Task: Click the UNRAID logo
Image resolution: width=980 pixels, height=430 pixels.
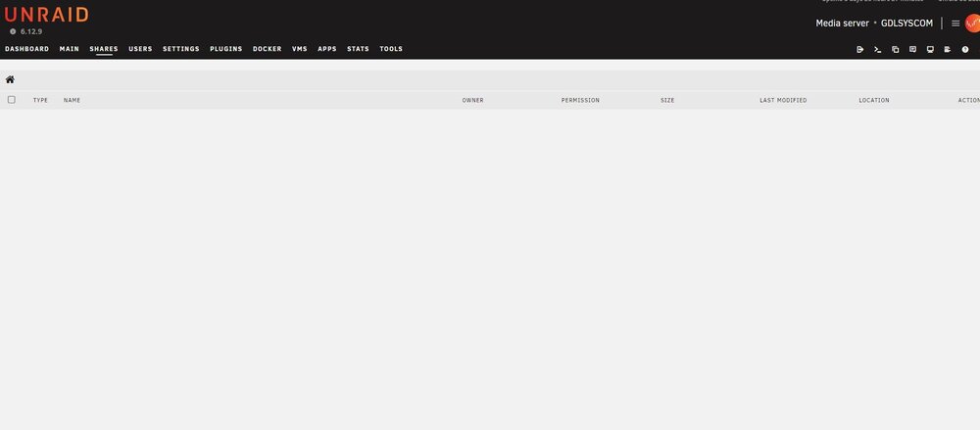Action: [46, 15]
